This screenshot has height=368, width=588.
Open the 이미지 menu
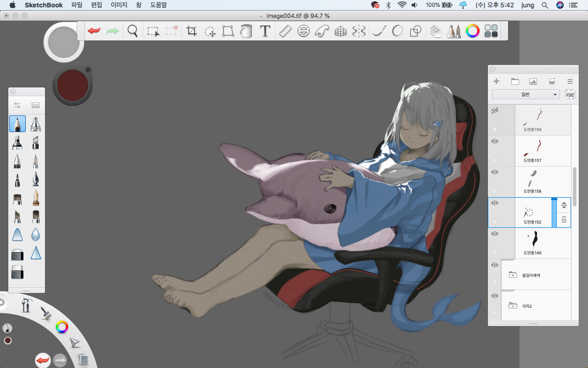coord(119,5)
